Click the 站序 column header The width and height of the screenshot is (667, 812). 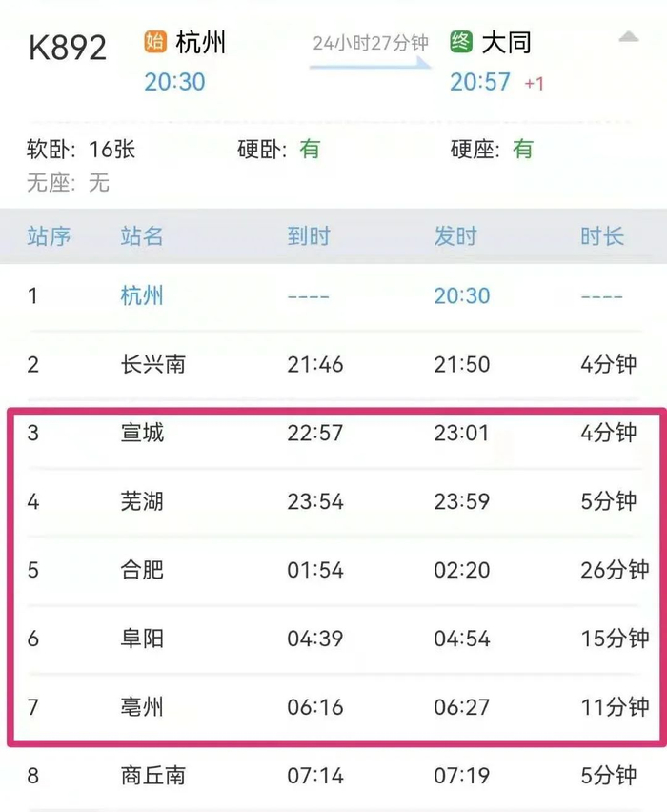point(49,236)
